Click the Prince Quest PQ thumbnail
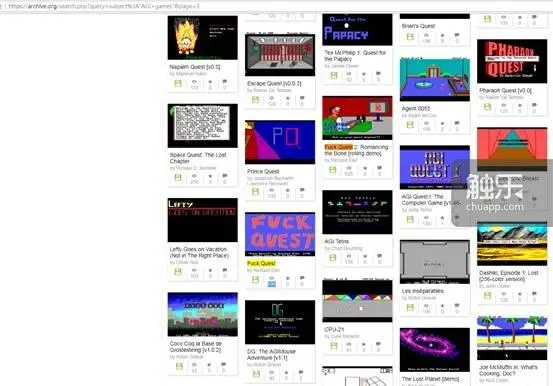This screenshot has height=386, width=553. 280,142
